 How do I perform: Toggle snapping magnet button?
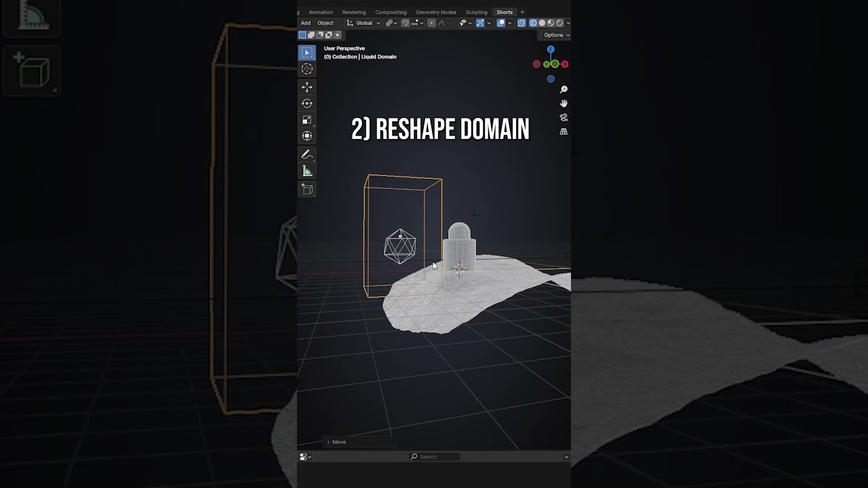coord(406,23)
